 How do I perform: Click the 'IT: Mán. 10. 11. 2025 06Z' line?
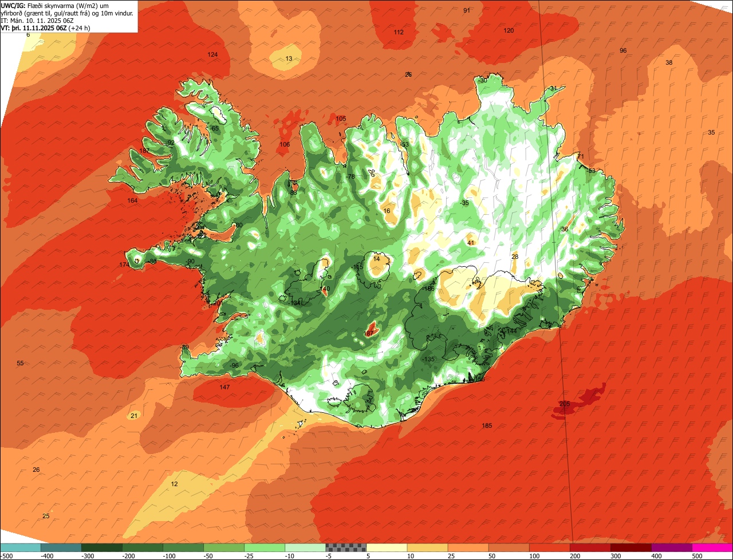pyautogui.click(x=37, y=20)
